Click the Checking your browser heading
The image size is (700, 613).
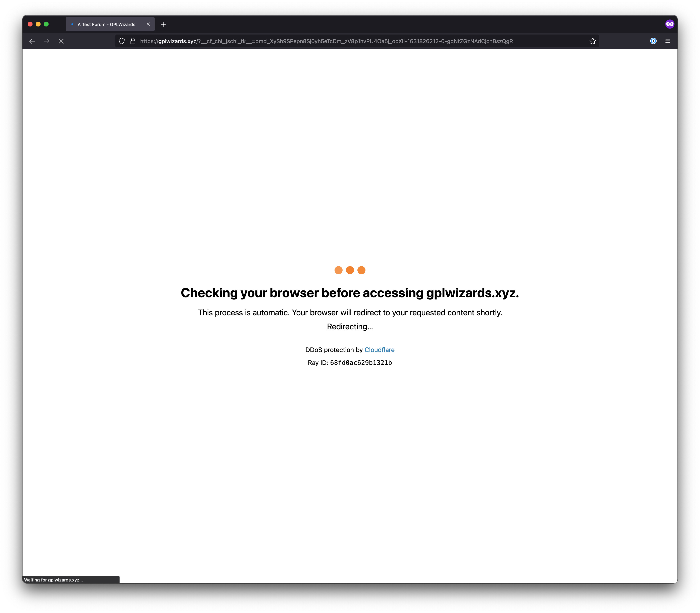pyautogui.click(x=350, y=293)
